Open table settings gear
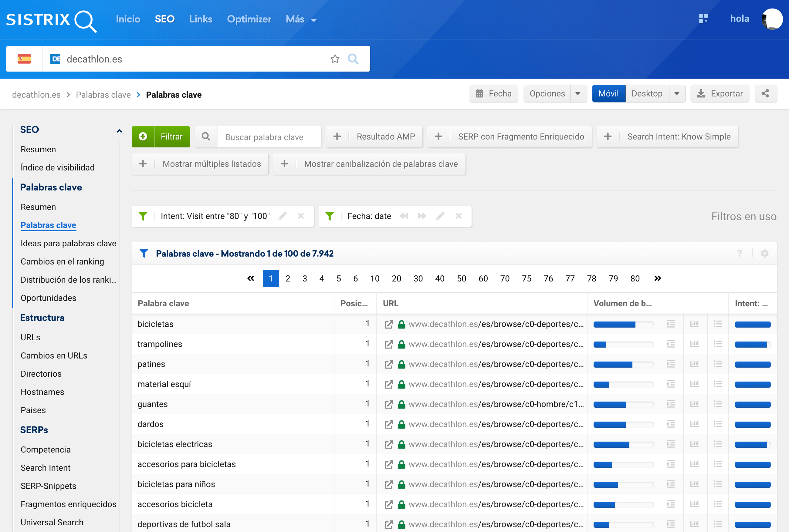 764,254
